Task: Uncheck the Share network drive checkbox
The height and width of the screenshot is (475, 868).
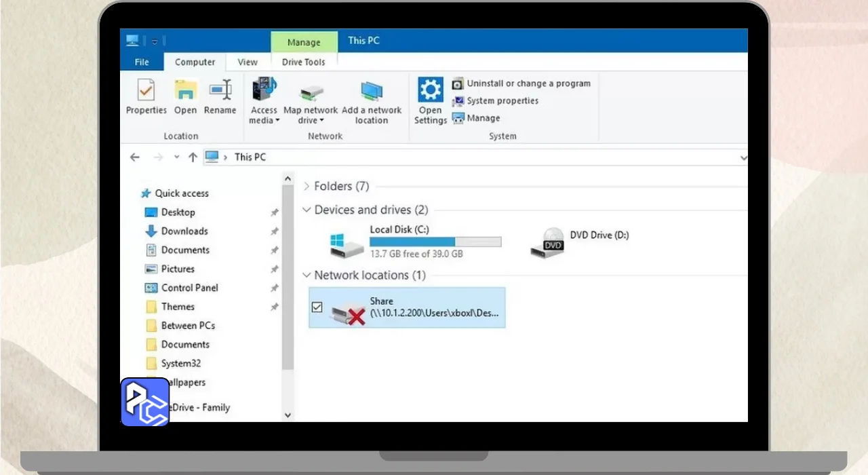Action: (317, 307)
